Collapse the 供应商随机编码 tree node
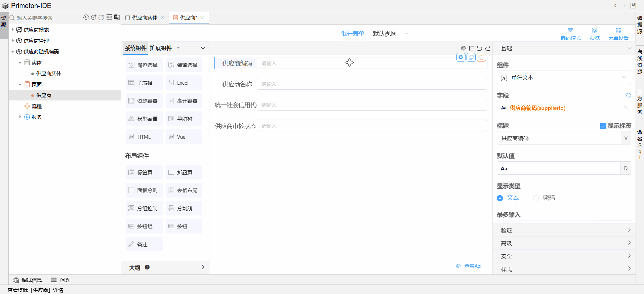Screen dimensions: 644x294 coord(13,52)
